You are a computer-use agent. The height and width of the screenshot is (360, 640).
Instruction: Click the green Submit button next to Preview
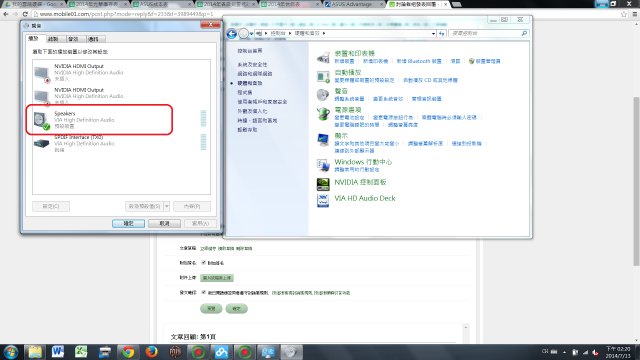click(x=236, y=309)
